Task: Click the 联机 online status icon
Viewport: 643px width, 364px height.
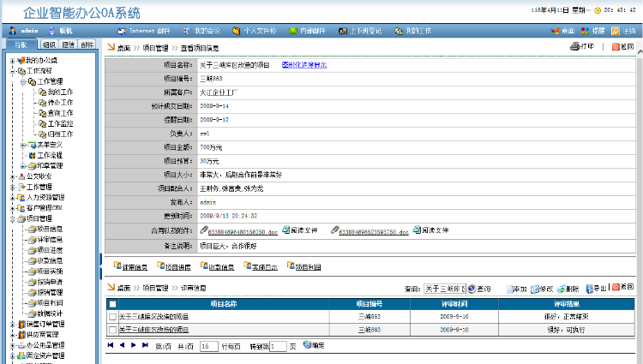Action: (x=51, y=31)
